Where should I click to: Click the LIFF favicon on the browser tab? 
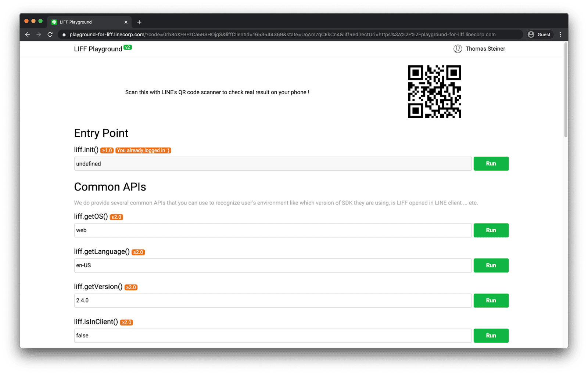pos(54,22)
